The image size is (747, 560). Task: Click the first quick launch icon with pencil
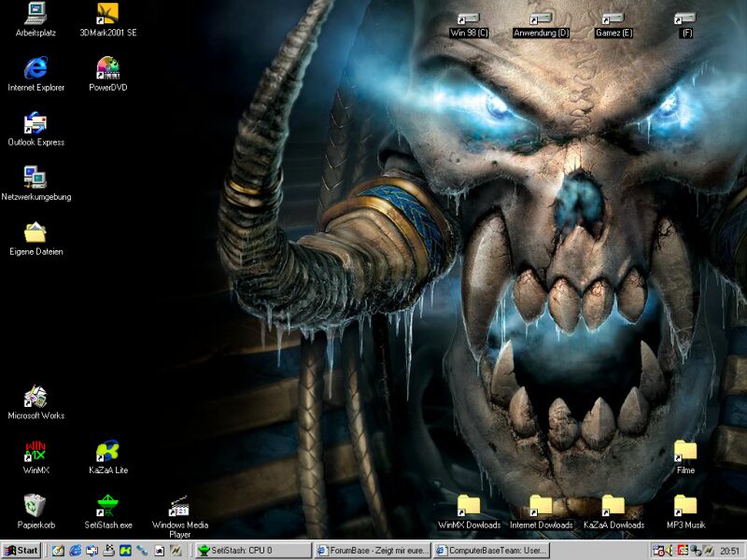(59, 551)
